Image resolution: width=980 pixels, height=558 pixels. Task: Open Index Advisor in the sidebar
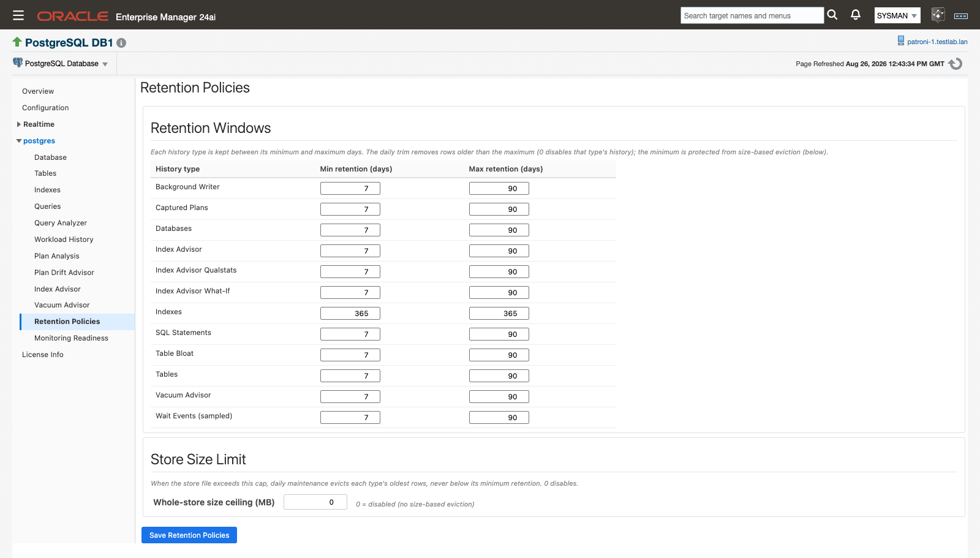[x=58, y=289]
